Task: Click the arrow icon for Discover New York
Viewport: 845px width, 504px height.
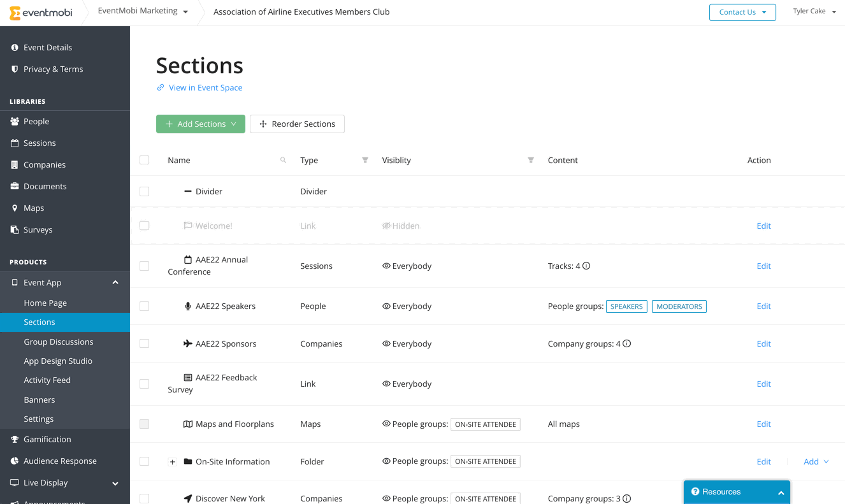Action: [188, 498]
